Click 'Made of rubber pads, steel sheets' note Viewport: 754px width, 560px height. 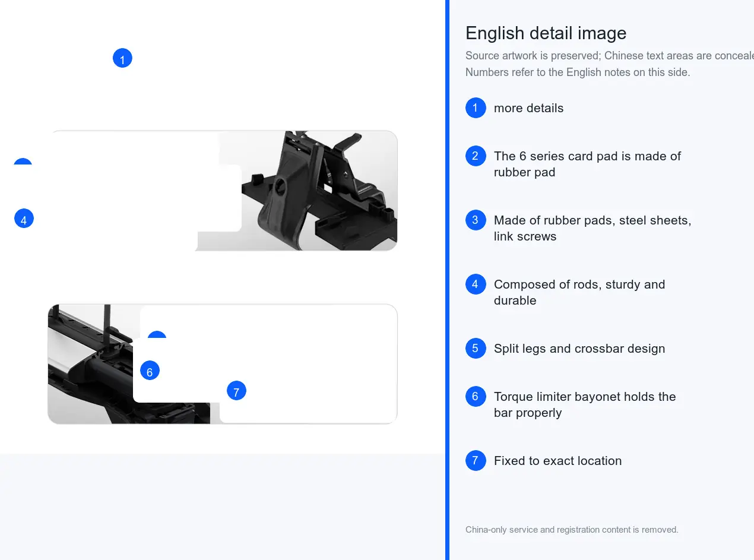593,228
